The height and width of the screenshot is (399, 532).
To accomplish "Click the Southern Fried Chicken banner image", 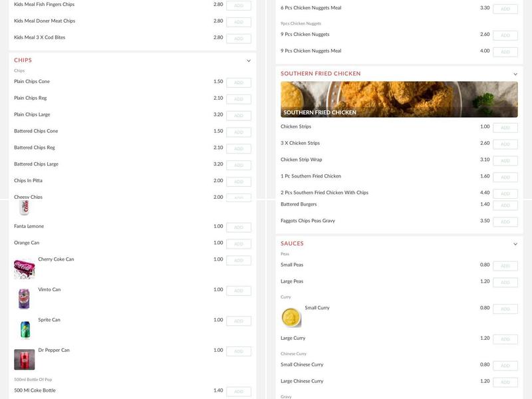I will (x=399, y=99).
